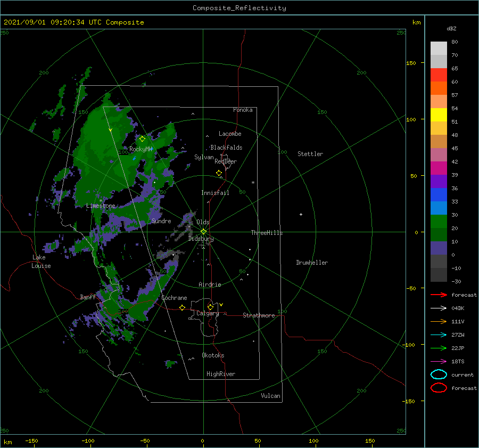479x448 pixels.
Task: Click the Stettler city label
Action: [310, 154]
